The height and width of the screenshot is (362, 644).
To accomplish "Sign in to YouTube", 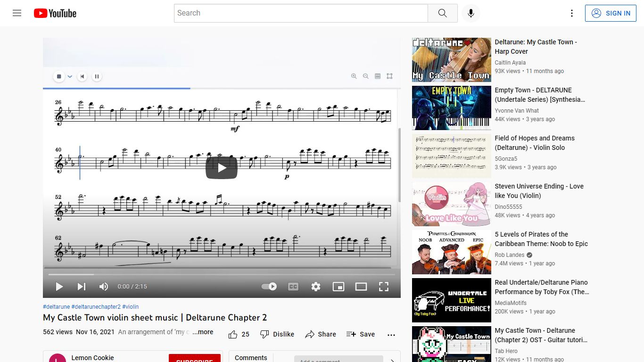I will click(611, 13).
